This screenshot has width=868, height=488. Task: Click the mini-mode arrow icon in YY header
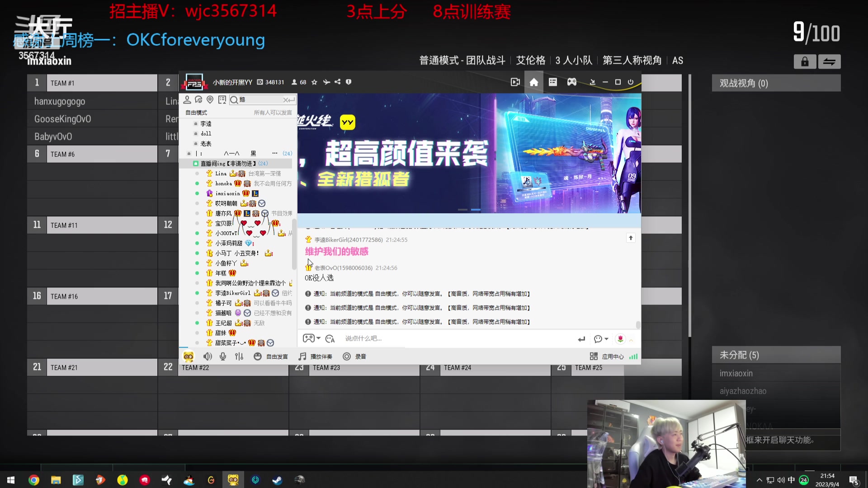tap(592, 82)
